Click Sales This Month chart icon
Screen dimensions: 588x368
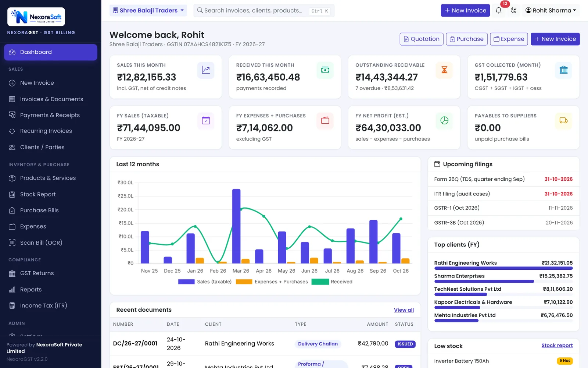206,70
